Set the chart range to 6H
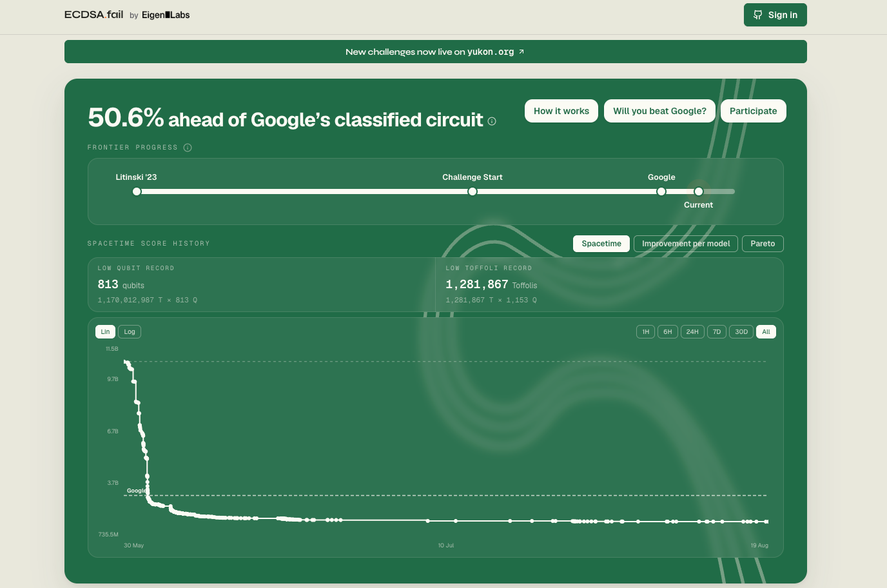This screenshot has height=588, width=887. (x=668, y=332)
